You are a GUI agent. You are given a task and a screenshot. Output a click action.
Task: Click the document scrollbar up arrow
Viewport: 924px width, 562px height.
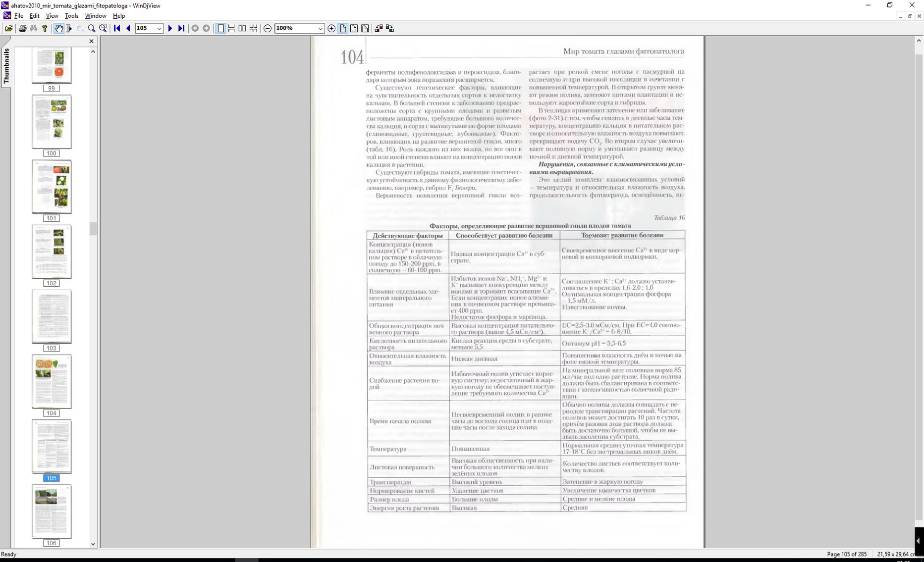(x=919, y=41)
